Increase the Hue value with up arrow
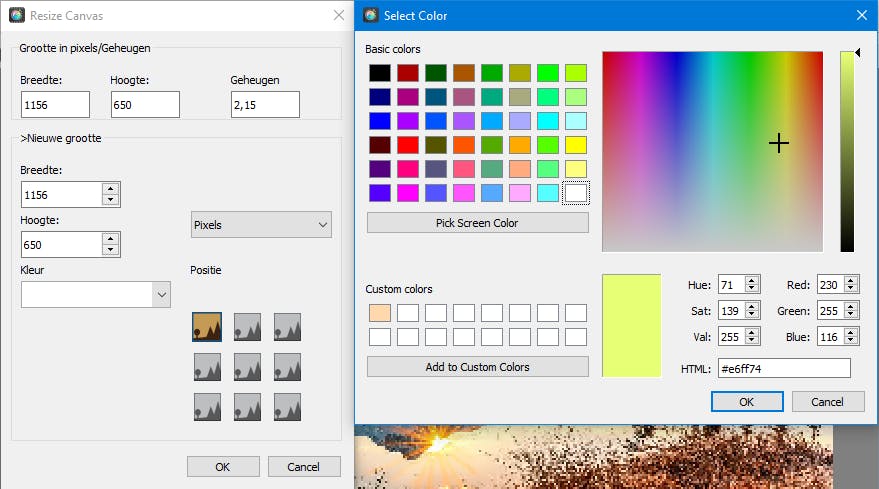The width and height of the screenshot is (879, 489). click(752, 280)
